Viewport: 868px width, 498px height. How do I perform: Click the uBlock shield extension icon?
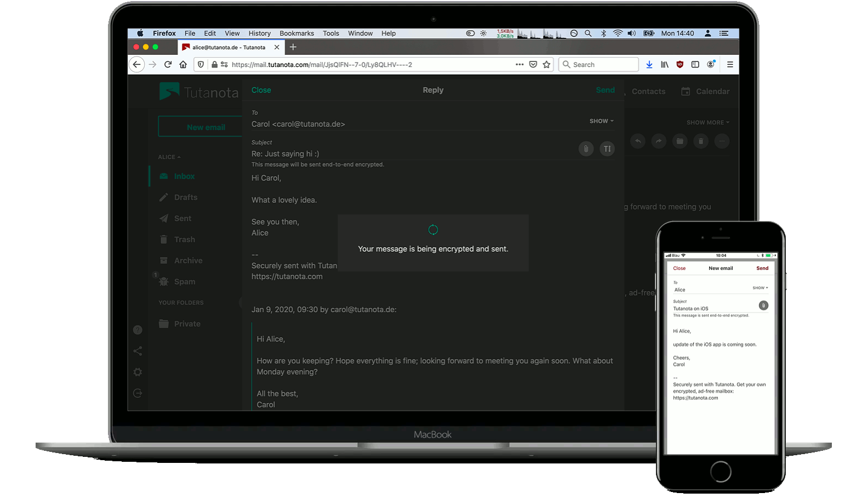tap(680, 65)
